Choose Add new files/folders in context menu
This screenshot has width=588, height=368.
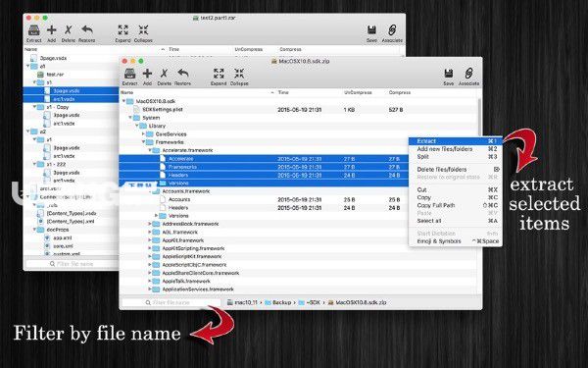456,149
